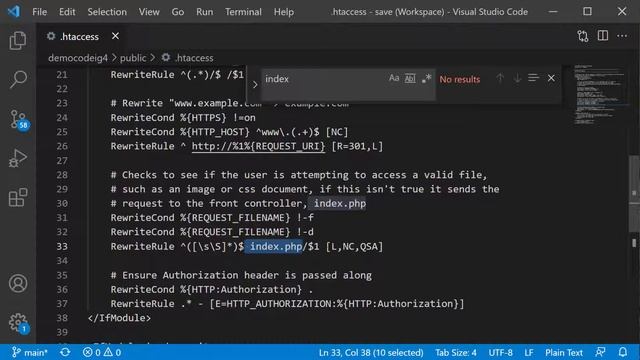
Task: Go to next match arrow
Action: (x=517, y=78)
